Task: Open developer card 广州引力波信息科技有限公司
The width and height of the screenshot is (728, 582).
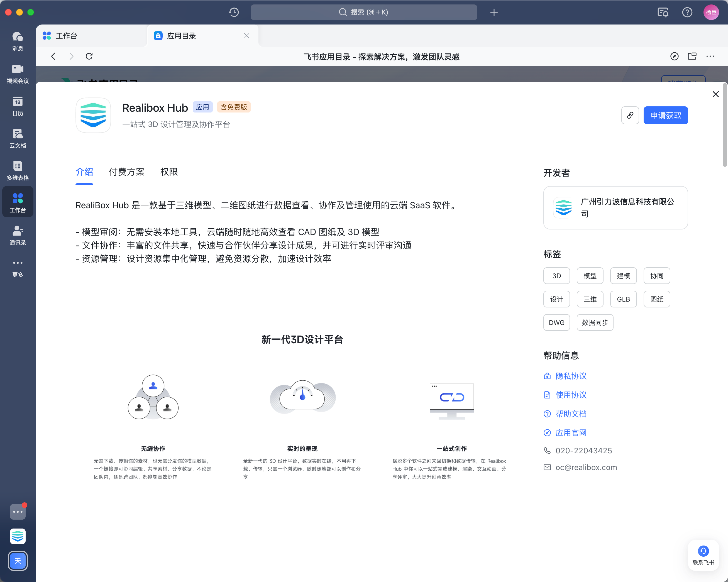Action: [x=615, y=208]
